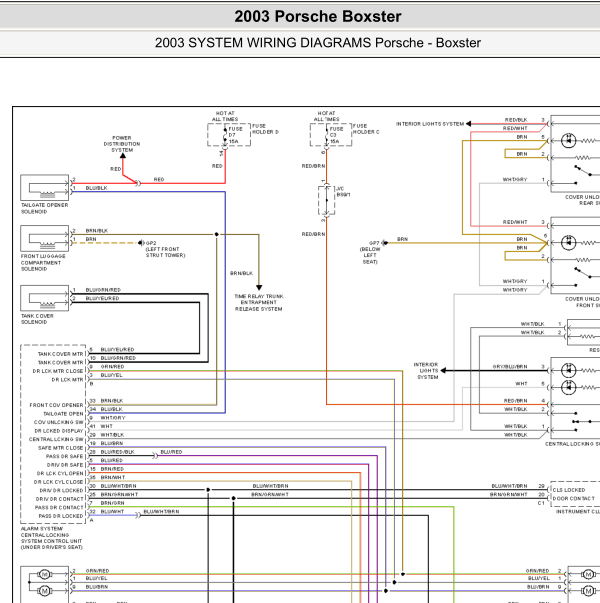Click the 'FUSE HOLDER D' label

[265, 129]
